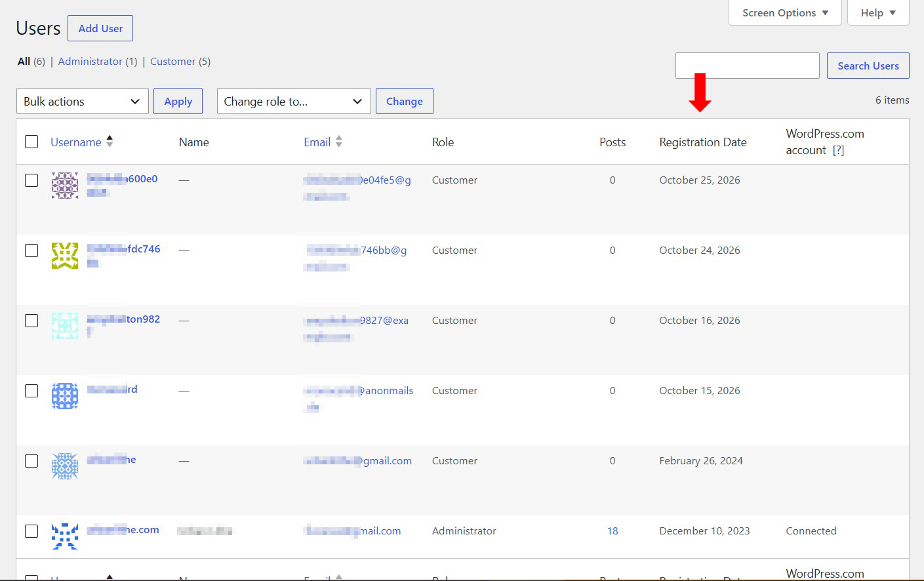Open the Bulk actions dropdown
924x581 pixels.
click(83, 101)
